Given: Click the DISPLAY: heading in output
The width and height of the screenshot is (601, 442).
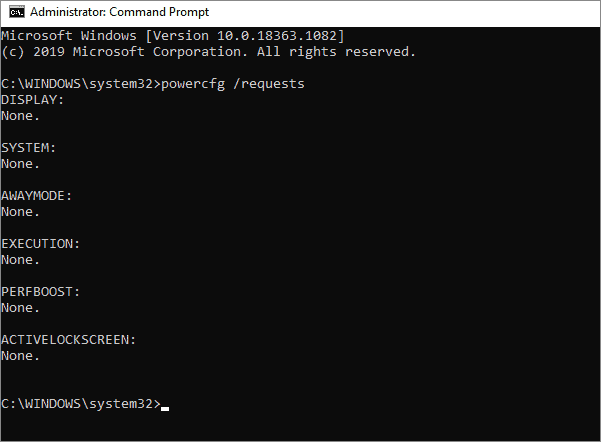Looking at the screenshot, I should pyautogui.click(x=33, y=100).
